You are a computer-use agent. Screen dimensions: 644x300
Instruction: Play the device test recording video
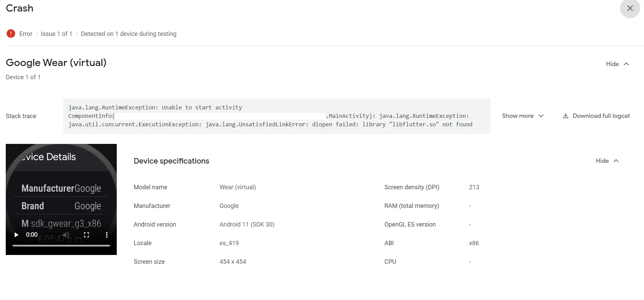tap(16, 235)
